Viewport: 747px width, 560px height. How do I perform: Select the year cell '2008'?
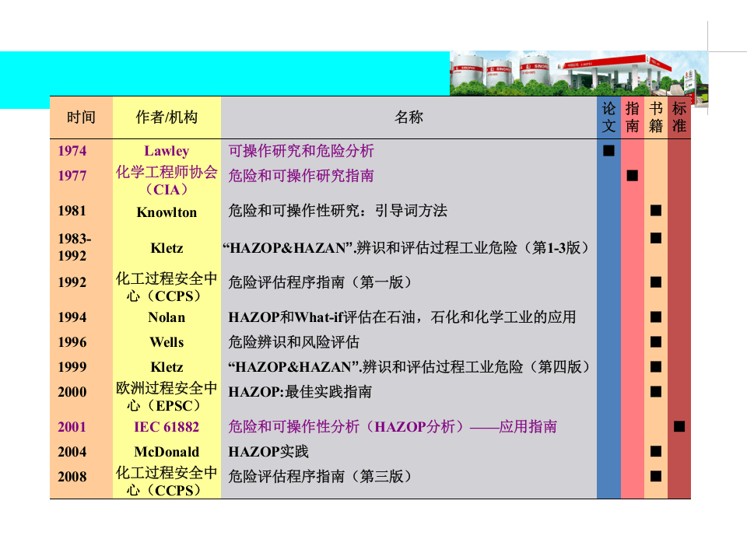click(x=72, y=476)
